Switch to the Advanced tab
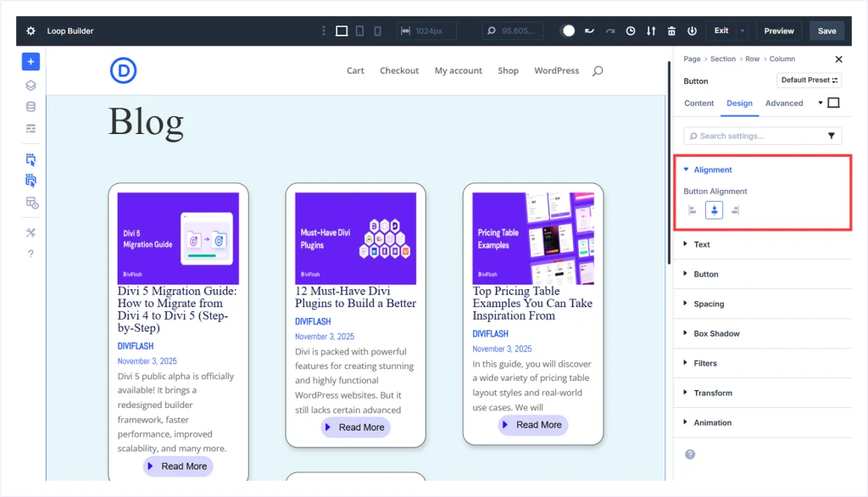Image resolution: width=868 pixels, height=497 pixels. (x=784, y=103)
